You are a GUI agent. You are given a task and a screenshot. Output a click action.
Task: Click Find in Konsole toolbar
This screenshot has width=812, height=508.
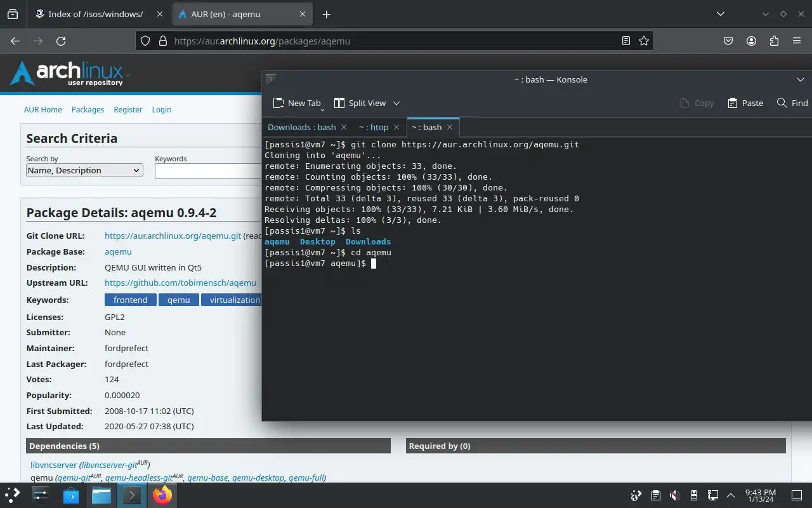click(x=793, y=103)
